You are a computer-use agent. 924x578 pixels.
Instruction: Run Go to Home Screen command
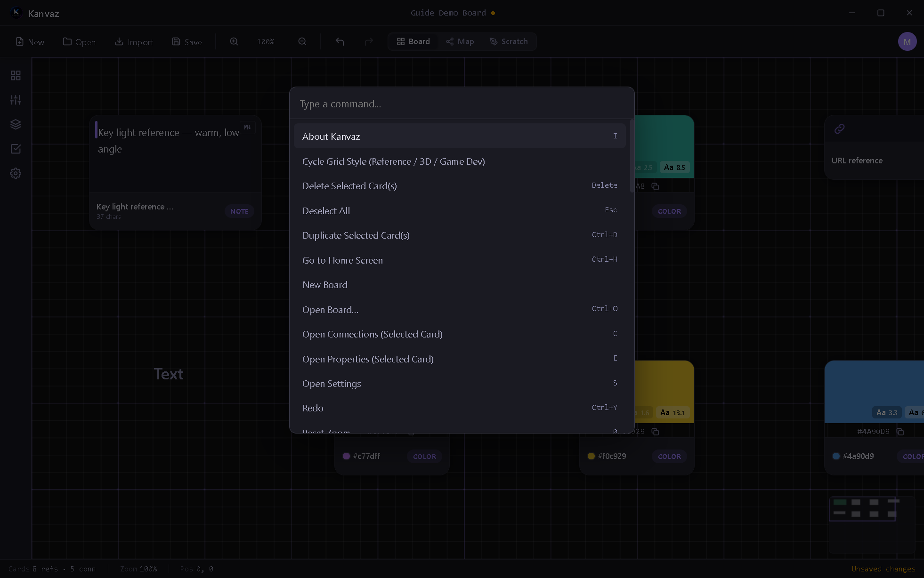point(460,260)
